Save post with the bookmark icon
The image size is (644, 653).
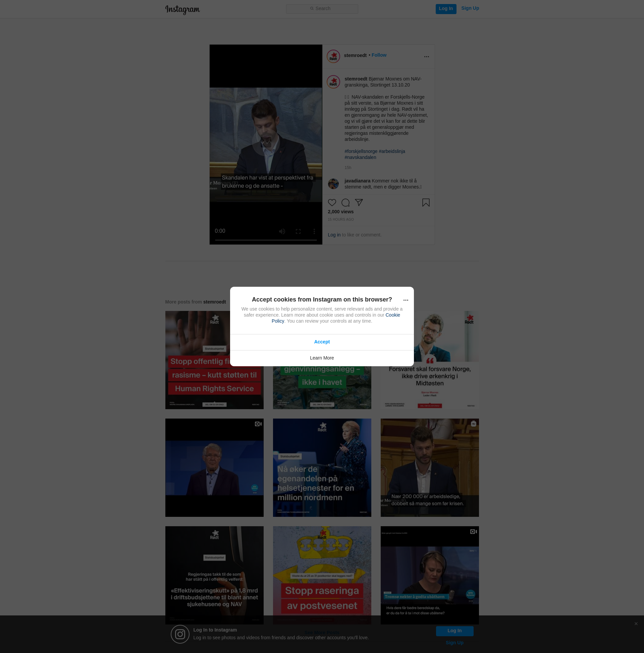(x=426, y=203)
